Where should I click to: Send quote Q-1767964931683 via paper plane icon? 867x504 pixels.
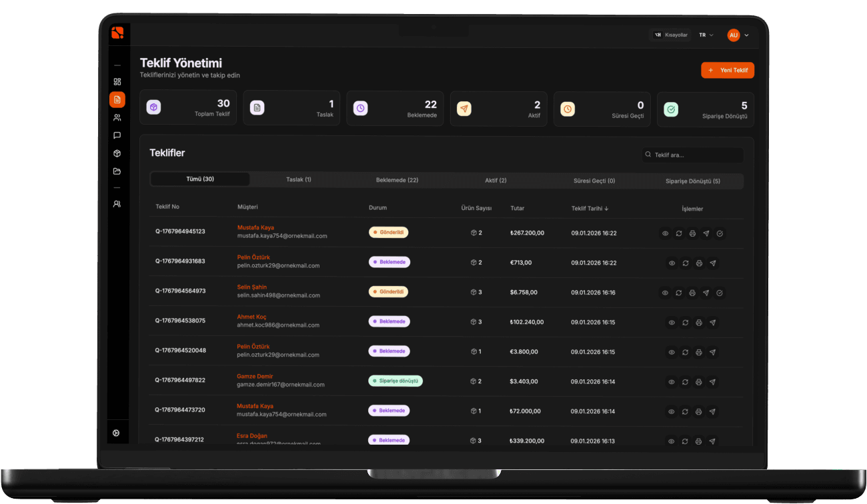(x=712, y=263)
